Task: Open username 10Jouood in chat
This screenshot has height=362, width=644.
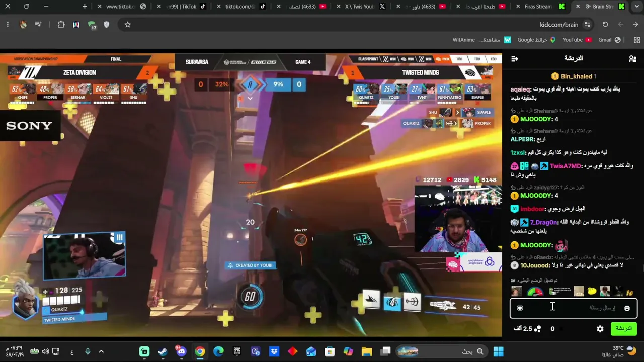Action: [x=535, y=265]
